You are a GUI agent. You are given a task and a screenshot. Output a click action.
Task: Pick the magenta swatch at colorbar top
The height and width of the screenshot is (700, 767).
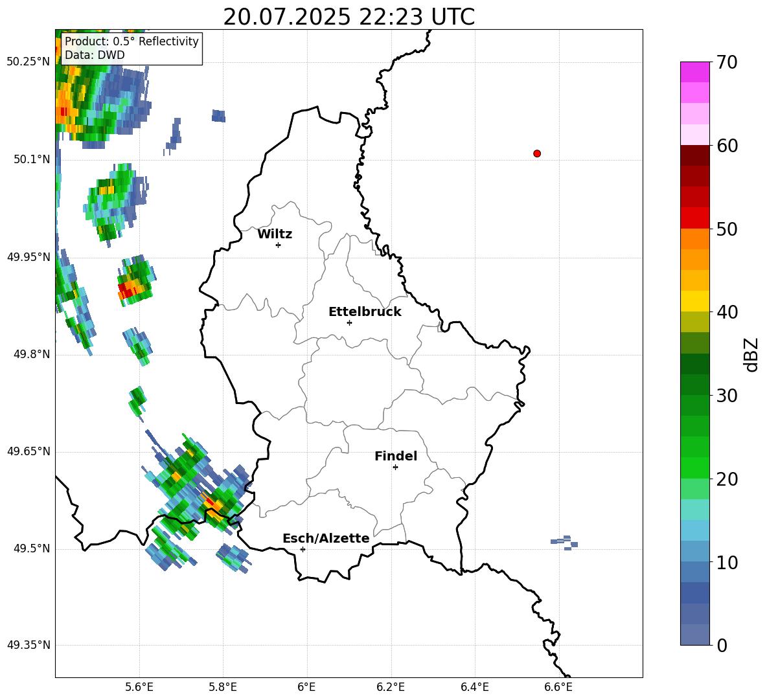click(x=694, y=72)
